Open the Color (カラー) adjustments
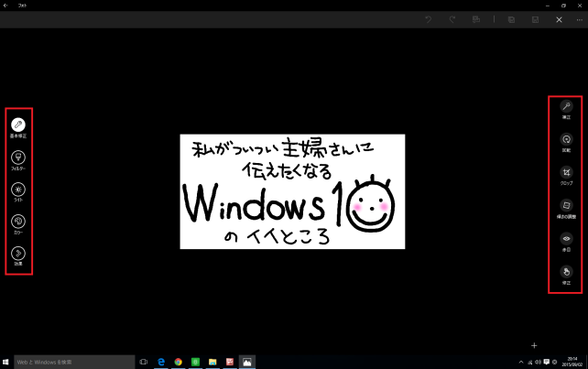 18,222
